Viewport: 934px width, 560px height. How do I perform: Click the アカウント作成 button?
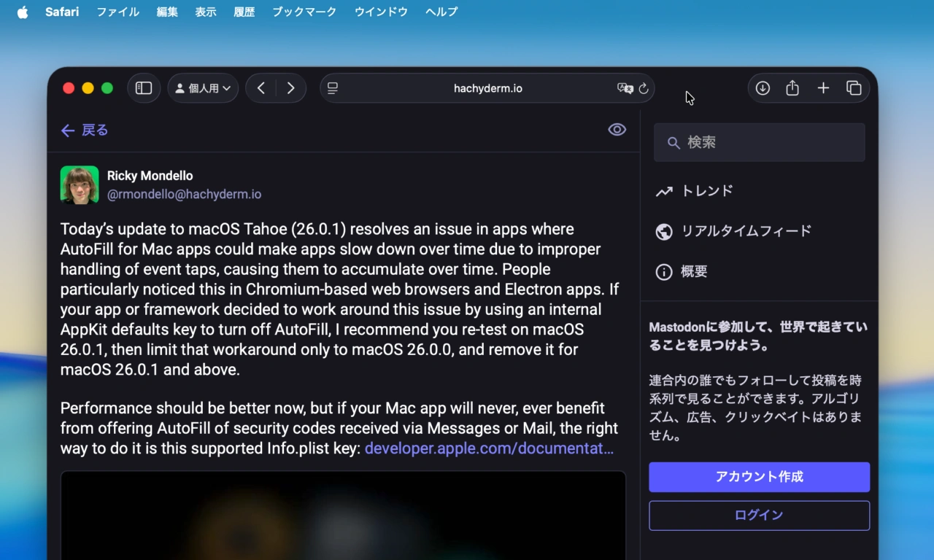(x=759, y=477)
